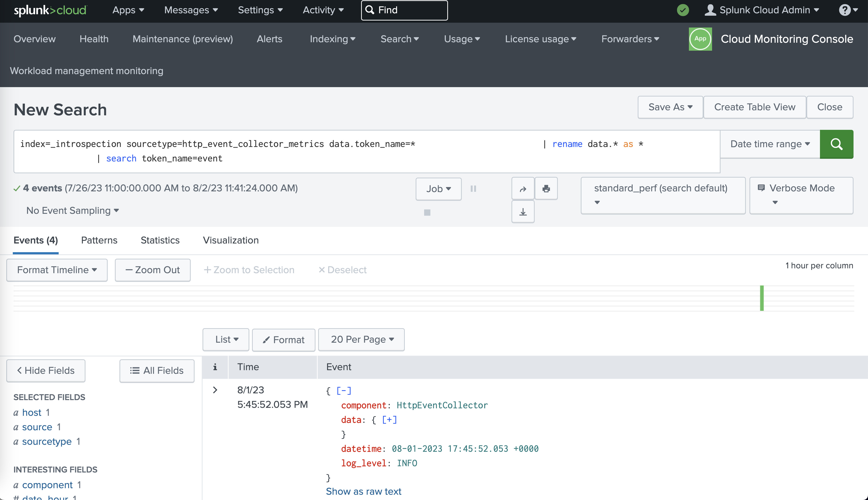The image size is (868, 500).
Task: Open the 20 Per Page dropdown
Action: pyautogui.click(x=361, y=340)
